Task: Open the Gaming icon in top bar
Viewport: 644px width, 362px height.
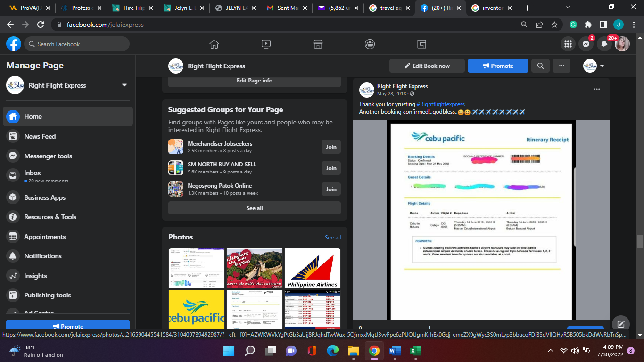Action: coord(421,44)
